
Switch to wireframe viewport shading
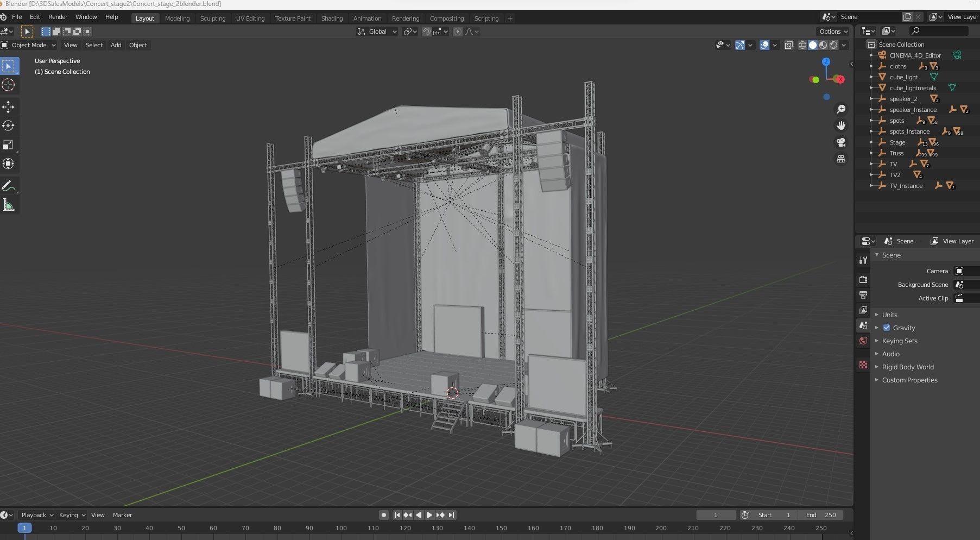pos(802,45)
